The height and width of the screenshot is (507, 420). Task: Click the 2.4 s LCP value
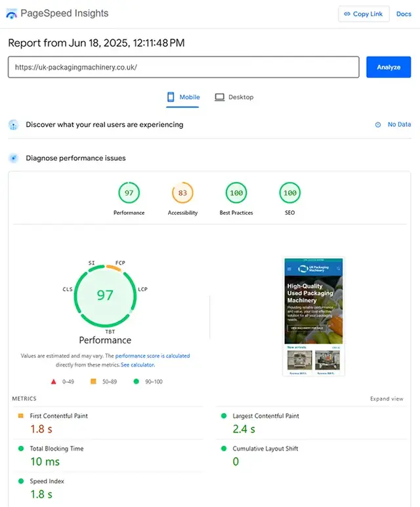pyautogui.click(x=244, y=429)
